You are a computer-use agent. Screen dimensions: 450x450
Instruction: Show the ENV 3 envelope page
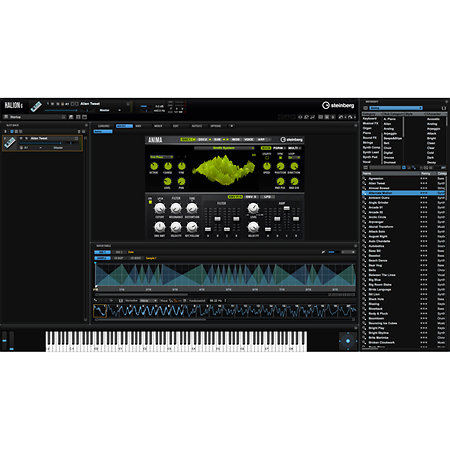pos(251,197)
